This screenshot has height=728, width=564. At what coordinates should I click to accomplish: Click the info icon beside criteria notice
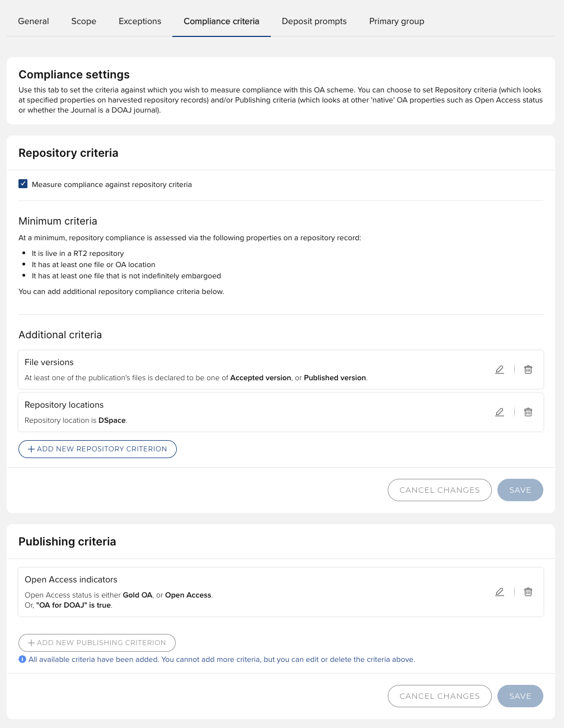click(x=22, y=659)
